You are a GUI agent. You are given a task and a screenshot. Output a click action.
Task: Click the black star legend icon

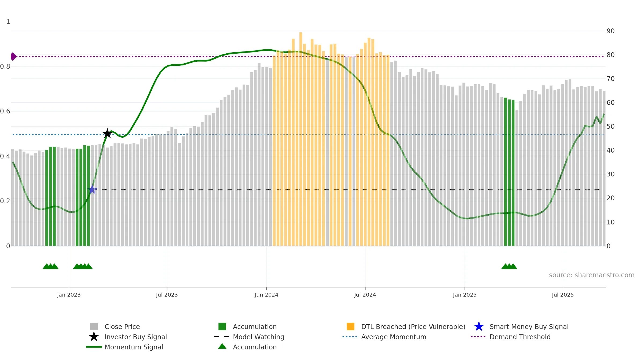coord(94,337)
